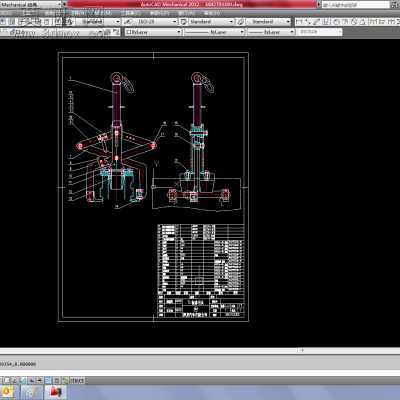Image resolution: width=400 pixels, height=400 pixels.
Task: Open the red AutoCAD icon in the taskbar
Action: tap(56, 392)
